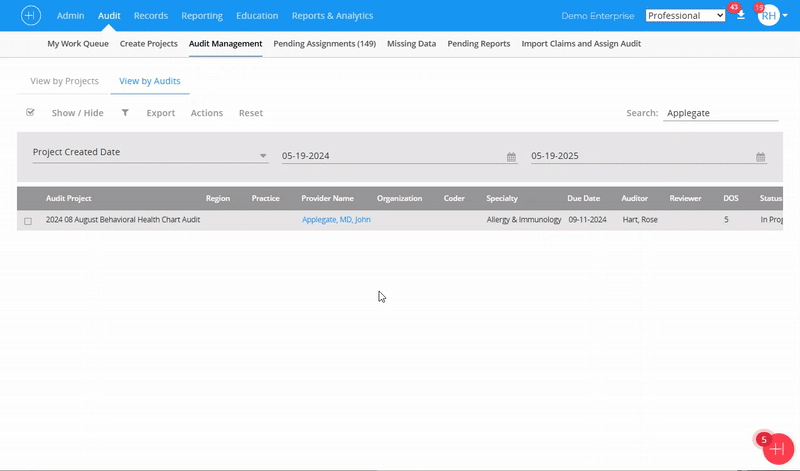This screenshot has height=471, width=800.
Task: Click the red floating plus button
Action: pyautogui.click(x=778, y=449)
